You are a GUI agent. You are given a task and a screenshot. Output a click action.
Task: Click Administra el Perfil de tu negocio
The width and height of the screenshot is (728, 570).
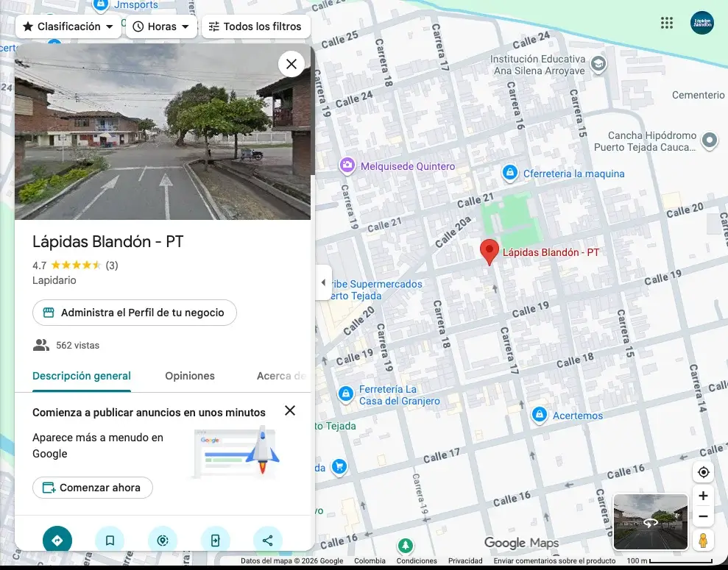click(x=135, y=313)
